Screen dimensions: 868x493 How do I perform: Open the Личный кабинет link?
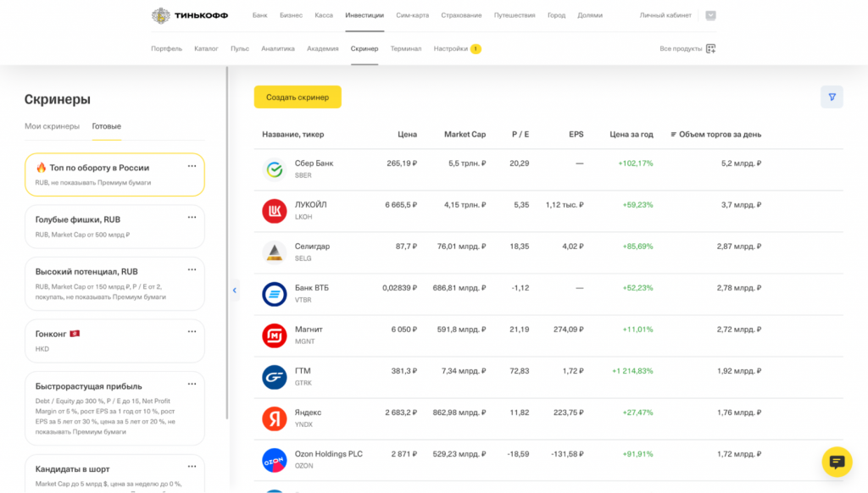pyautogui.click(x=665, y=15)
